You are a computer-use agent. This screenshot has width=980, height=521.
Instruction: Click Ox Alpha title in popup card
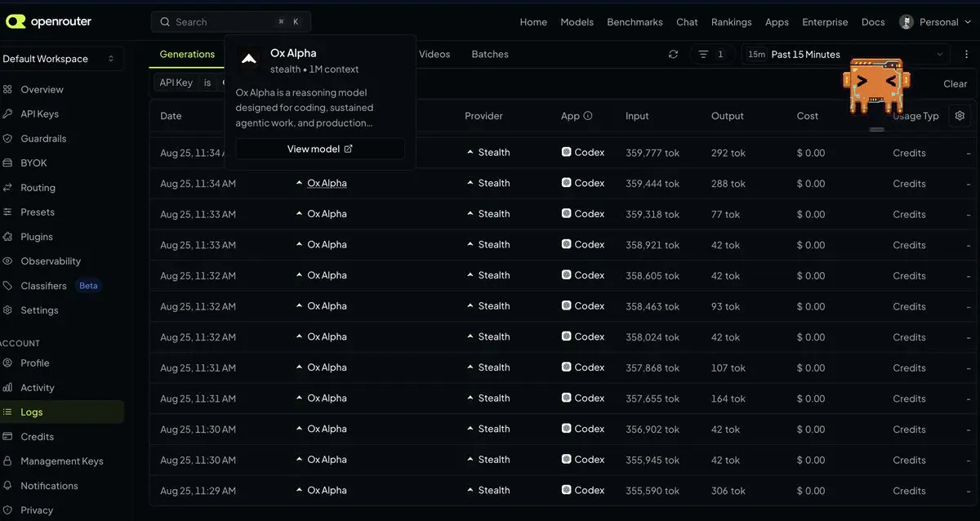pyautogui.click(x=293, y=53)
